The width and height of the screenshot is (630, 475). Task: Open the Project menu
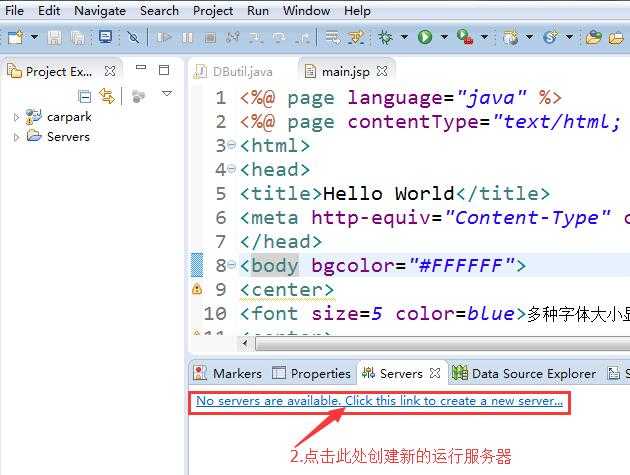click(213, 10)
